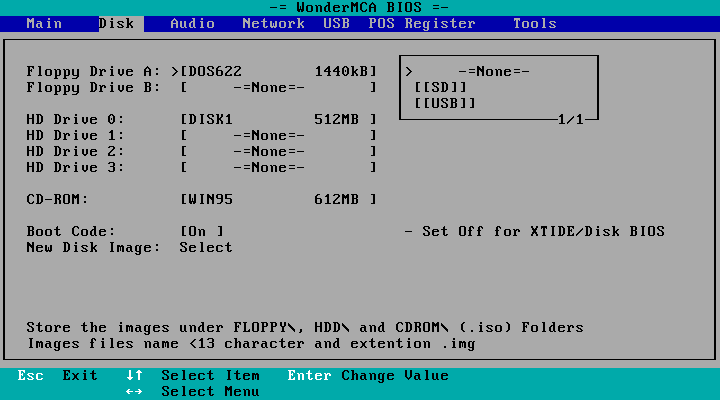Image resolution: width=720 pixels, height=400 pixels.
Task: Switch to the Main tab
Action: click(44, 23)
